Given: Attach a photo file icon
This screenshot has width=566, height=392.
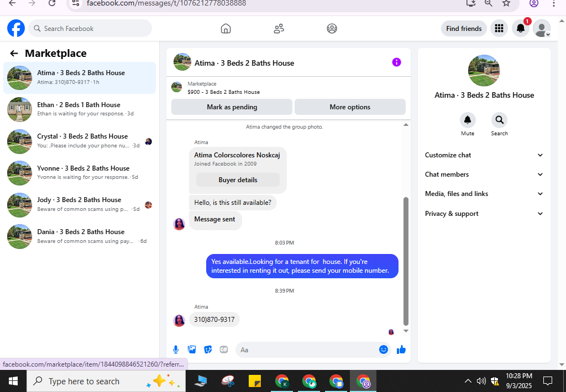Looking at the screenshot, I should point(192,349).
